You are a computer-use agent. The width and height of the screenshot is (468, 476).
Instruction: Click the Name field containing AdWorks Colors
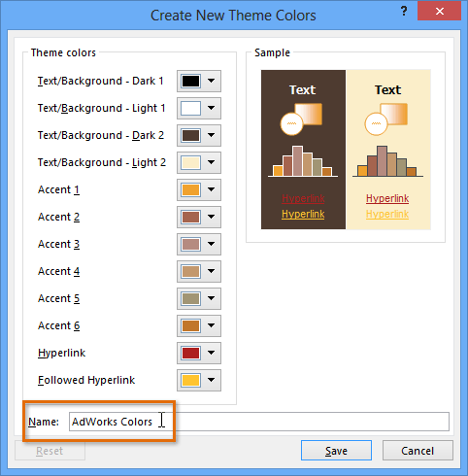click(x=259, y=422)
